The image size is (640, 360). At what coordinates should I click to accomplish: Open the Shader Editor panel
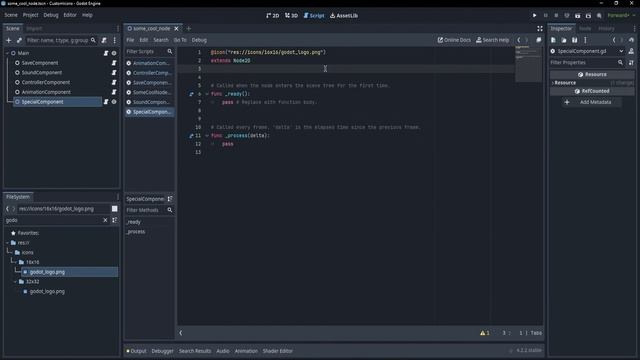click(x=278, y=351)
